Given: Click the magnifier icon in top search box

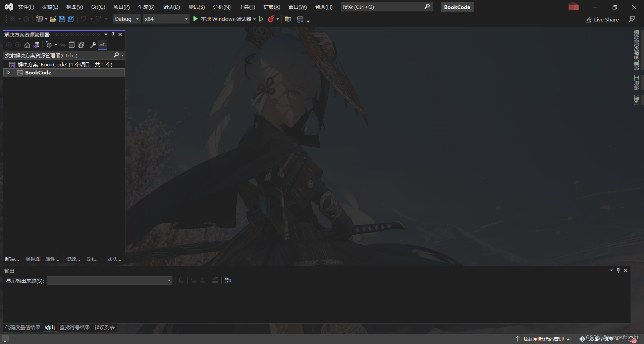Looking at the screenshot, I should coord(427,7).
